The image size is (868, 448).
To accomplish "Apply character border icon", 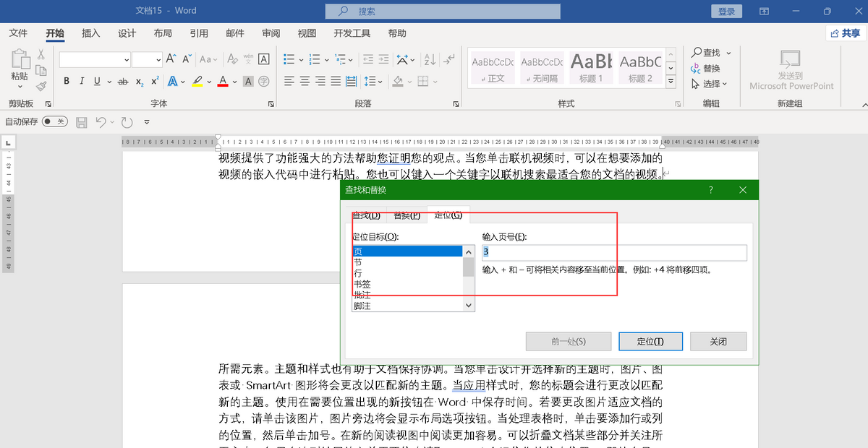I will coord(264,59).
